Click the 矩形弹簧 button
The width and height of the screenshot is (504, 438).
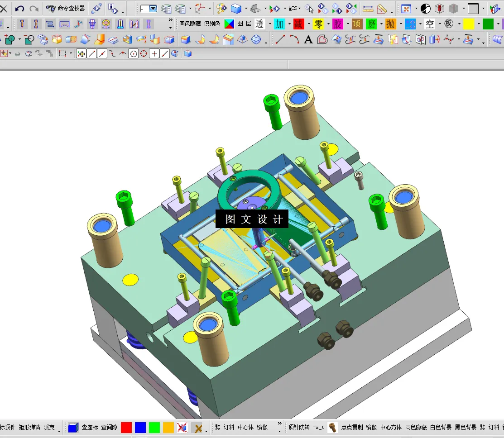point(29,427)
